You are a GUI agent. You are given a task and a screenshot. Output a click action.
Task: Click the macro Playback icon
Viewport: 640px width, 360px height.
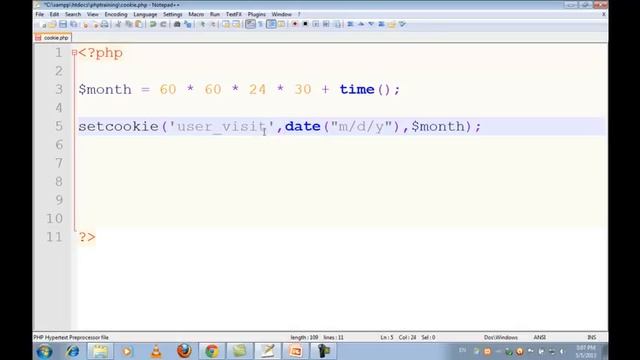316,24
